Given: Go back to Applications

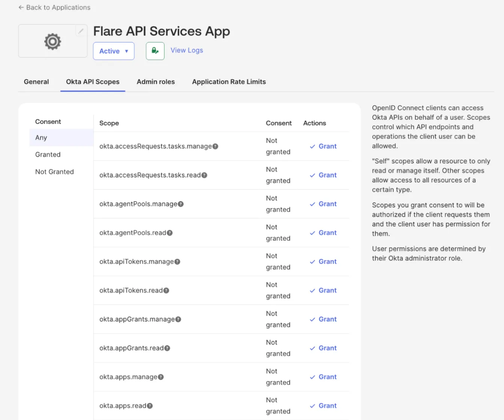Looking at the screenshot, I should tap(55, 7).
